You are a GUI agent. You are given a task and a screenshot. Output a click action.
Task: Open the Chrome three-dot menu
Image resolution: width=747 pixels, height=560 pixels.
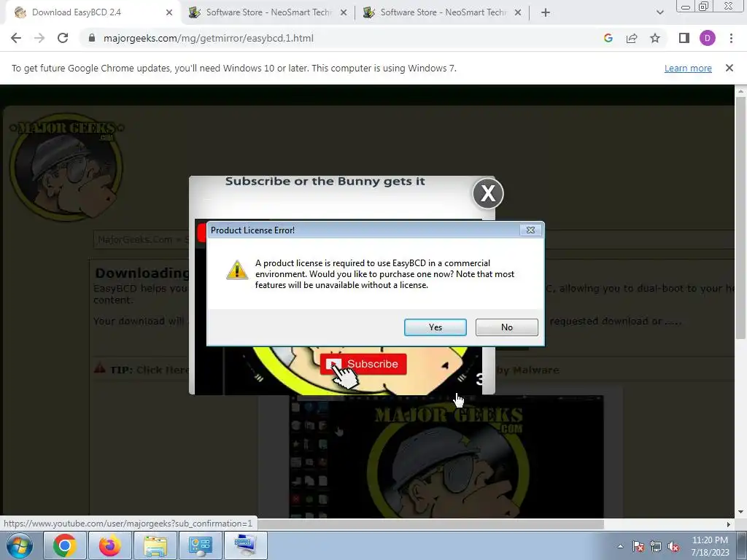pos(731,38)
